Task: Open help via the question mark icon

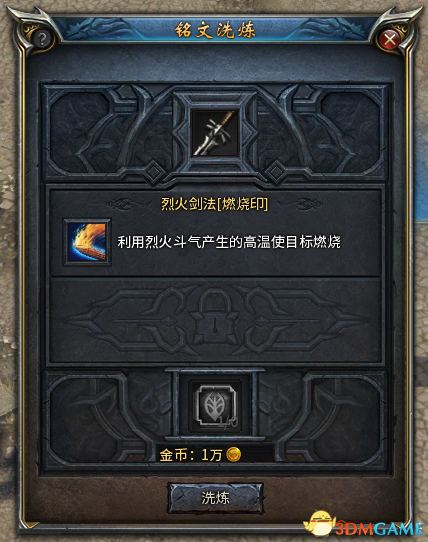Action: point(41,40)
